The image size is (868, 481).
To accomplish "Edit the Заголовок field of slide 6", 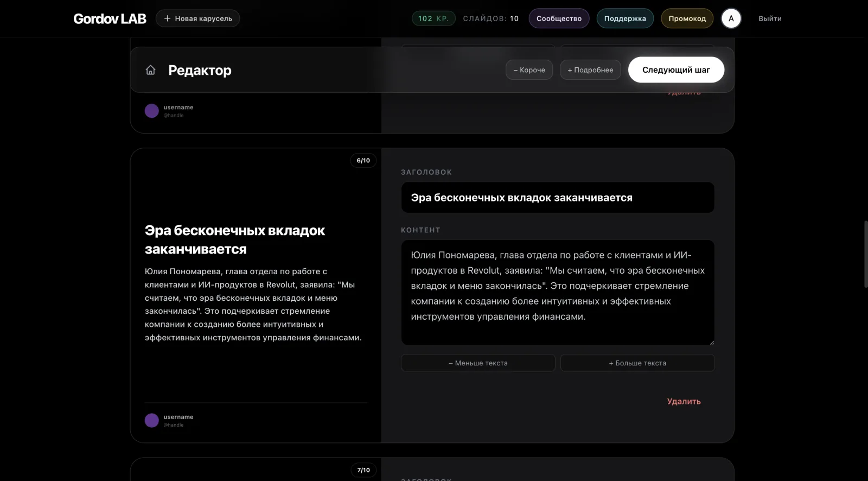I will (558, 198).
